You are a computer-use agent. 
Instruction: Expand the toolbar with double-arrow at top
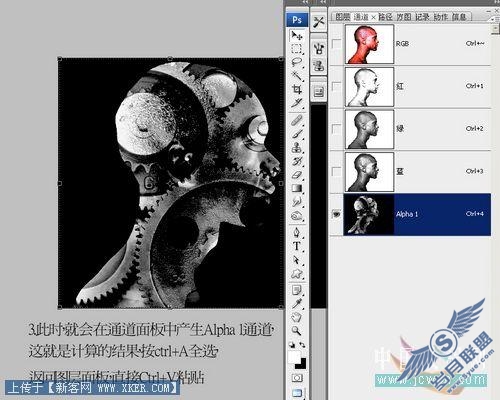pyautogui.click(x=305, y=2)
